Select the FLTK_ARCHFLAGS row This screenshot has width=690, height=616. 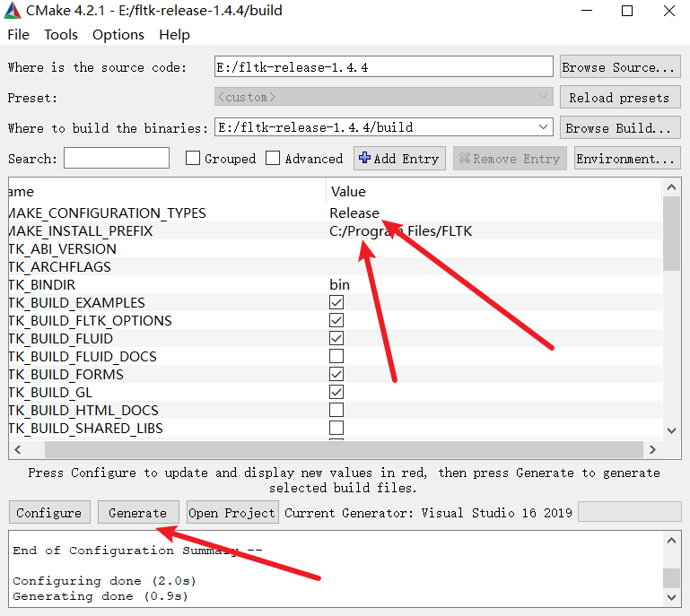pyautogui.click(x=335, y=267)
